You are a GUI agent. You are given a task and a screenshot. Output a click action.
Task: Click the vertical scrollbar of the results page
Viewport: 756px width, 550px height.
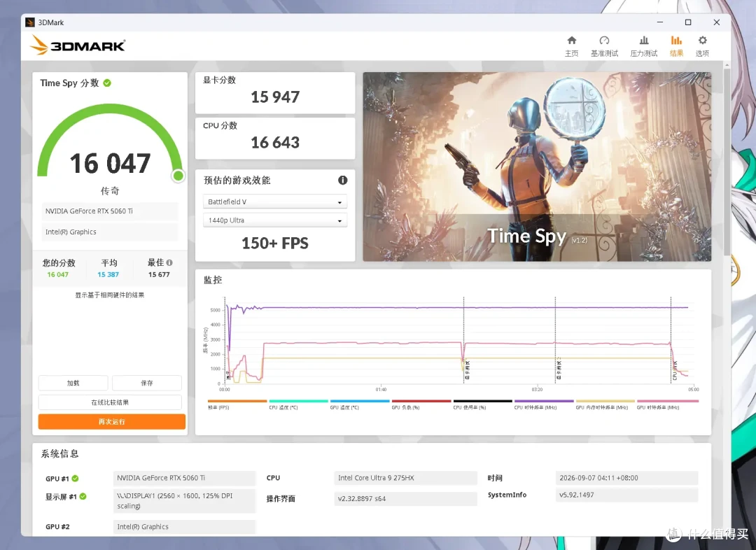coord(727,162)
